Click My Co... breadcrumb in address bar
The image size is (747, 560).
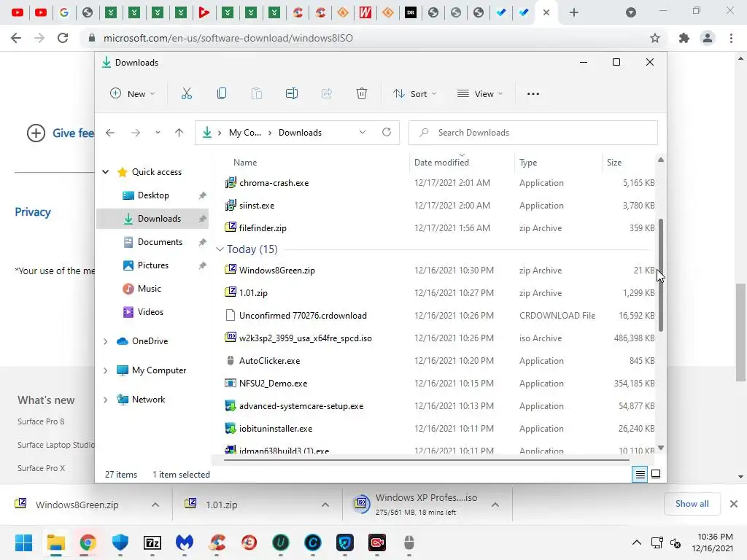click(x=245, y=133)
